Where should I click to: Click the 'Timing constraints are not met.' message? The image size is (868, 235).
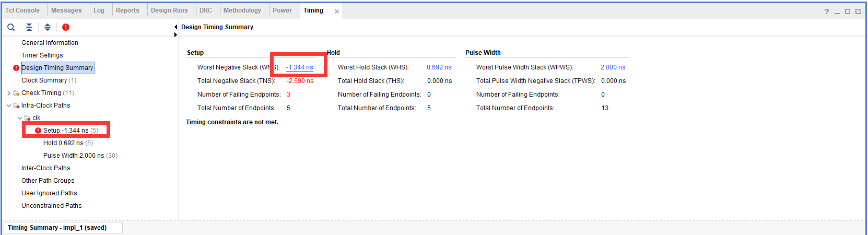[232, 122]
